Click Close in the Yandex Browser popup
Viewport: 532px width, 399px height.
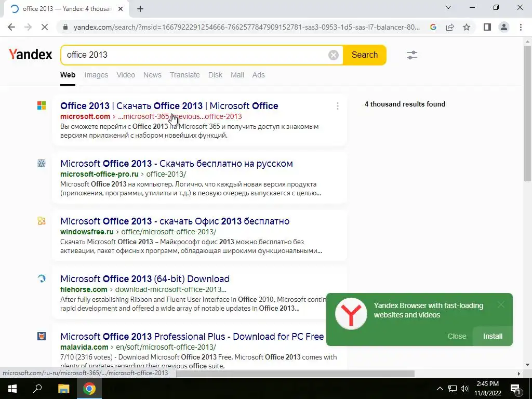pos(457,336)
